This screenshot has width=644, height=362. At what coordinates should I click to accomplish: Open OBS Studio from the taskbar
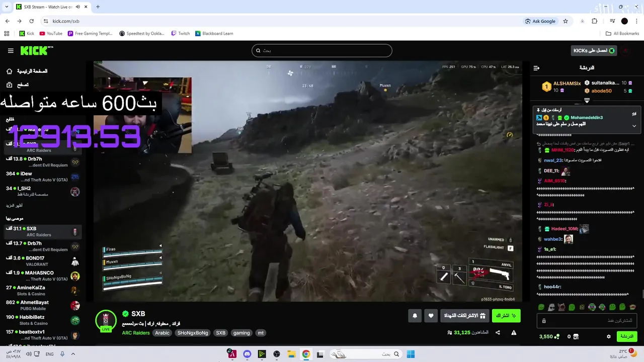coord(276,354)
